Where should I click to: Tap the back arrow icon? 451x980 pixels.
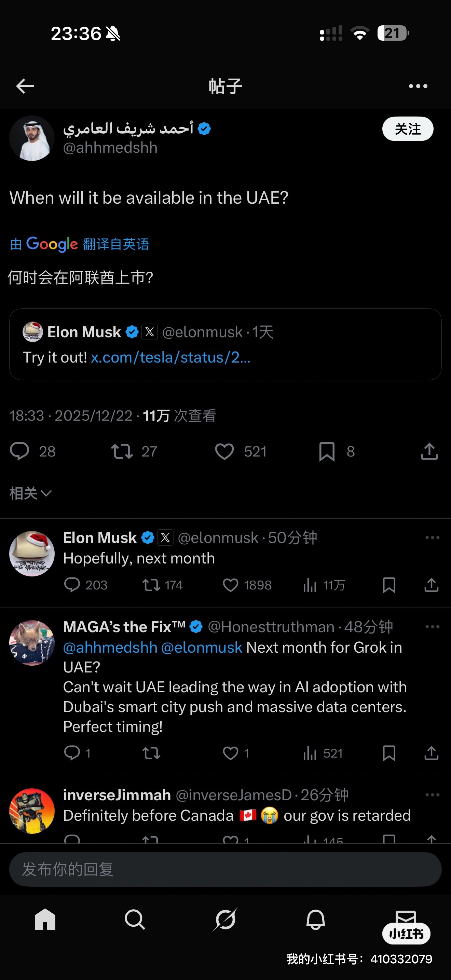point(25,86)
